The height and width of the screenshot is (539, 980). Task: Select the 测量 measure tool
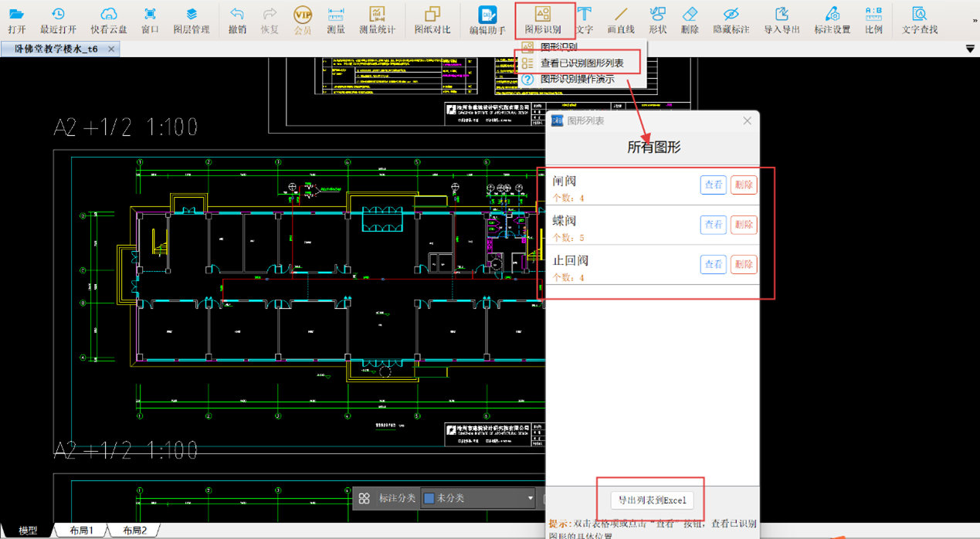pos(335,19)
